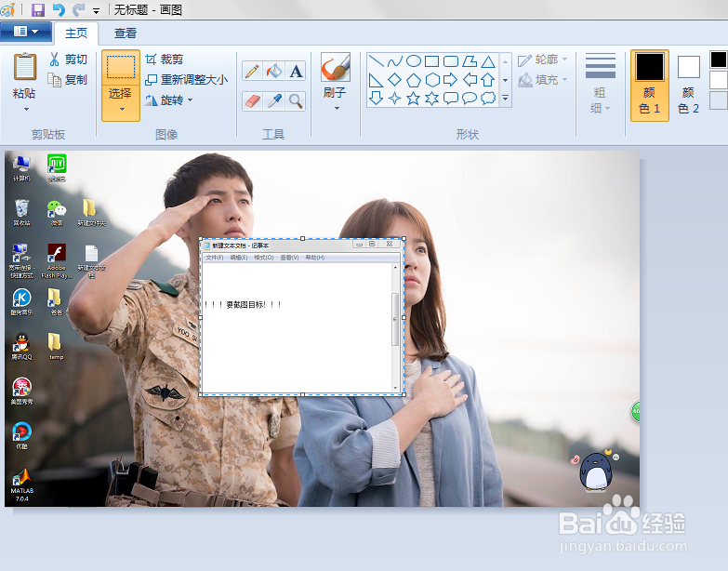The image size is (728, 571).
Task: Choose the Diamond shape
Action: [394, 80]
